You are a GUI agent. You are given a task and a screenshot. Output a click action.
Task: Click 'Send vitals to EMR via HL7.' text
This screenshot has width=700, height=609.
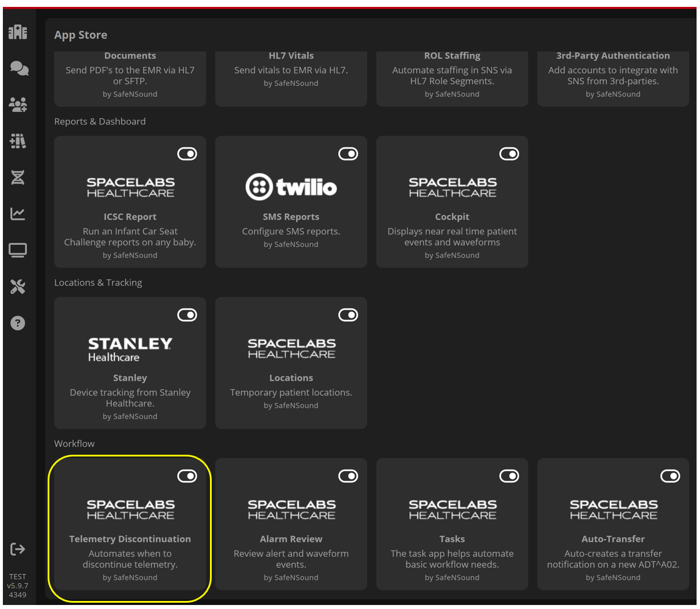(x=291, y=70)
